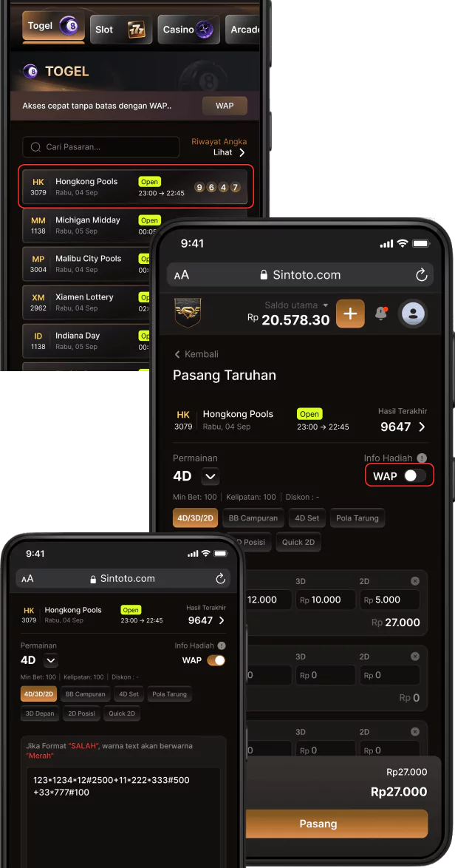Remove the first bet row with its X icon
This screenshot has width=455, height=868.
pos(414,580)
